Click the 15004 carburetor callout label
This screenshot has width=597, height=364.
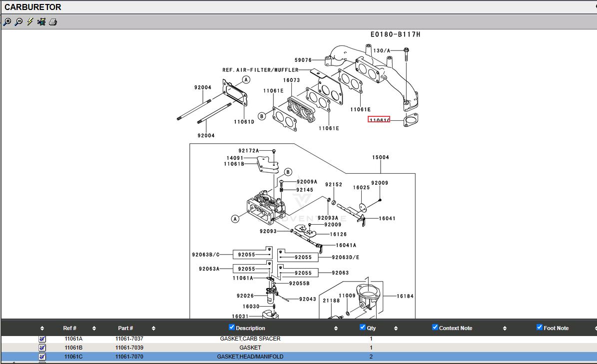point(380,158)
